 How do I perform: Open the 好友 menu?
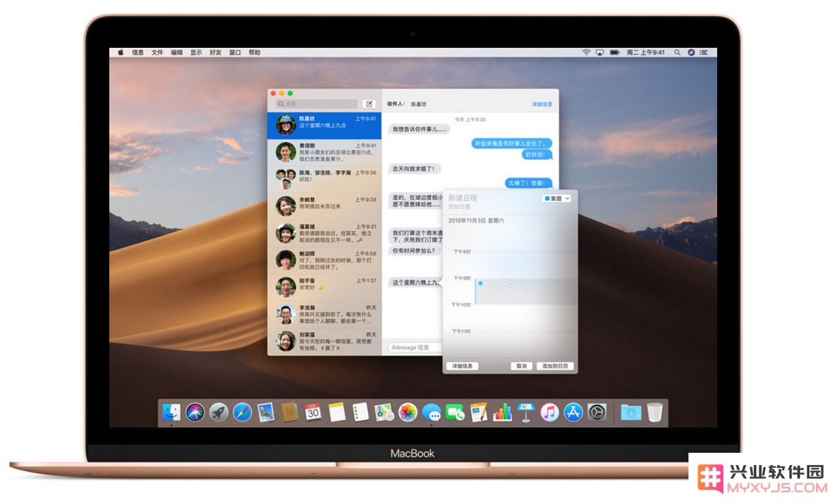point(216,52)
